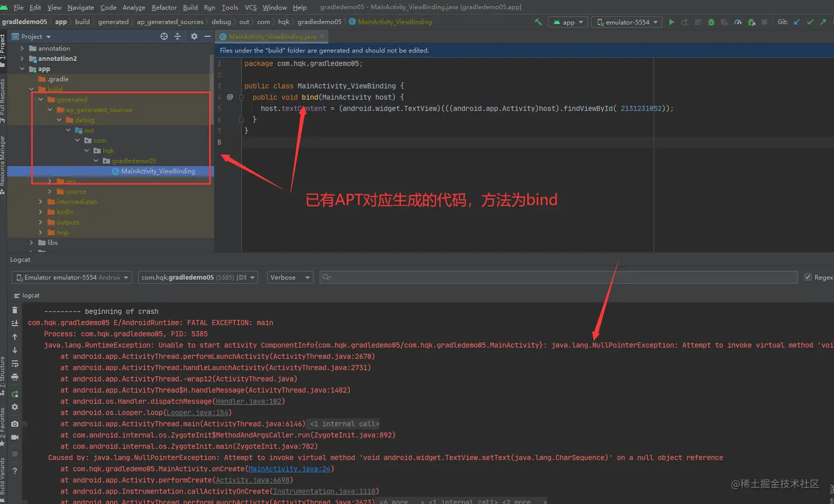834x504 pixels.
Task: Open the Resource Manager side tab
Action: (x=3, y=164)
